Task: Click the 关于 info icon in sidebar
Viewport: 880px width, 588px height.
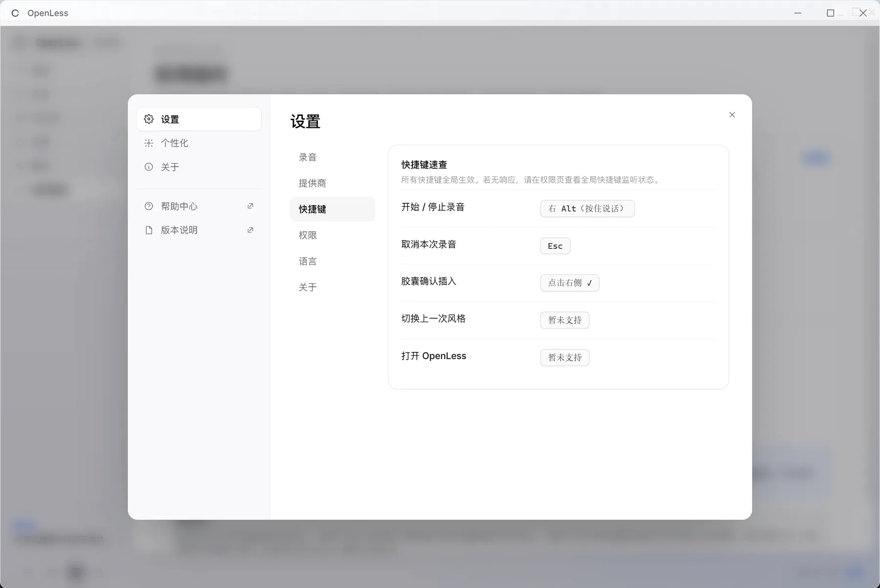Action: tap(149, 167)
